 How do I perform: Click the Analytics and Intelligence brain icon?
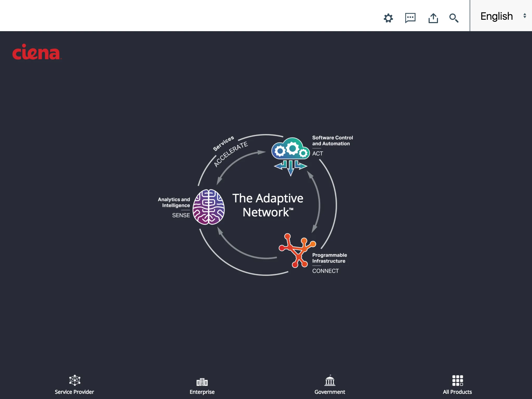(x=207, y=205)
